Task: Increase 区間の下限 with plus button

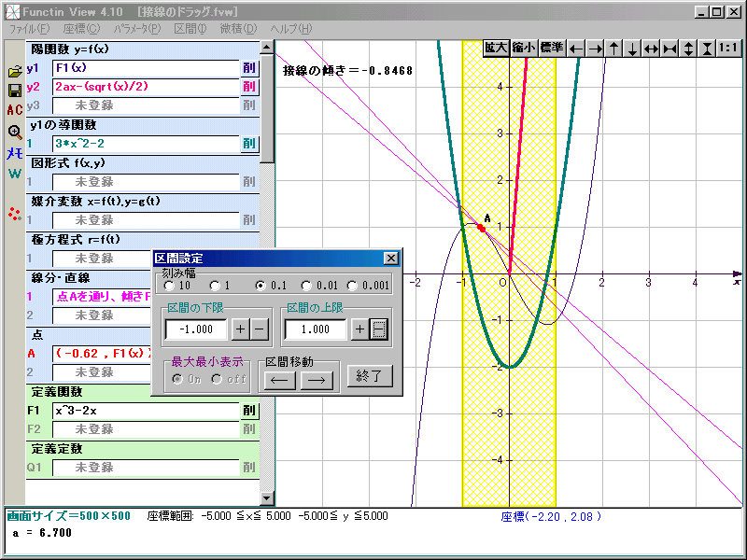Action: [x=241, y=329]
